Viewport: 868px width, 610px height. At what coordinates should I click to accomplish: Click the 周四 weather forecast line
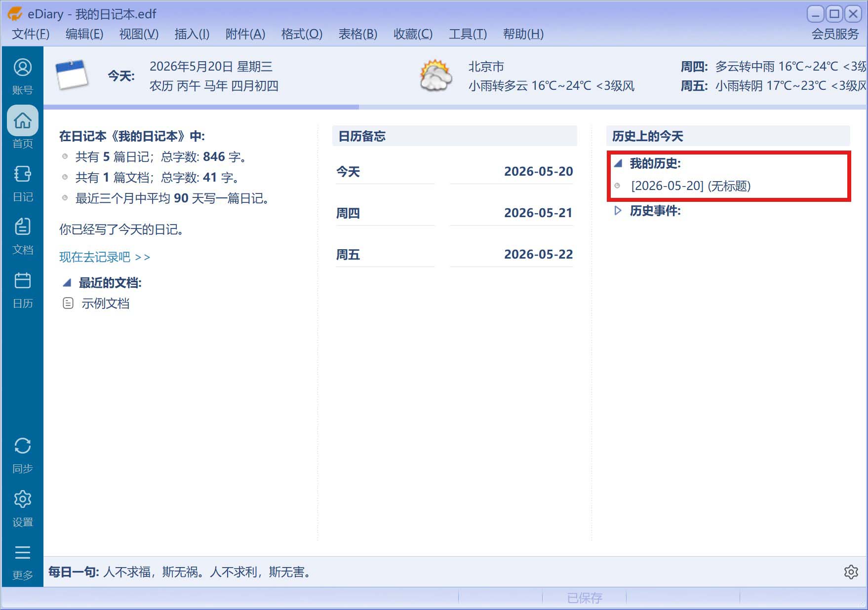pyautogui.click(x=773, y=67)
